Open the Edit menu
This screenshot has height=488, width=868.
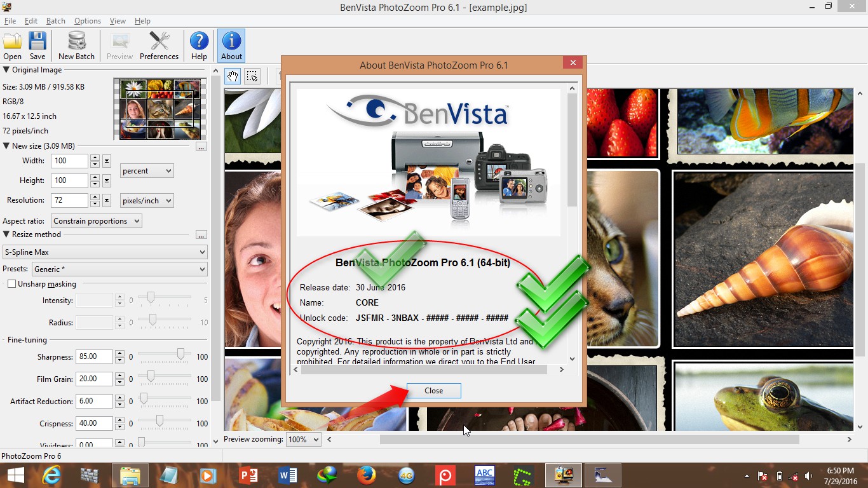[x=31, y=21]
